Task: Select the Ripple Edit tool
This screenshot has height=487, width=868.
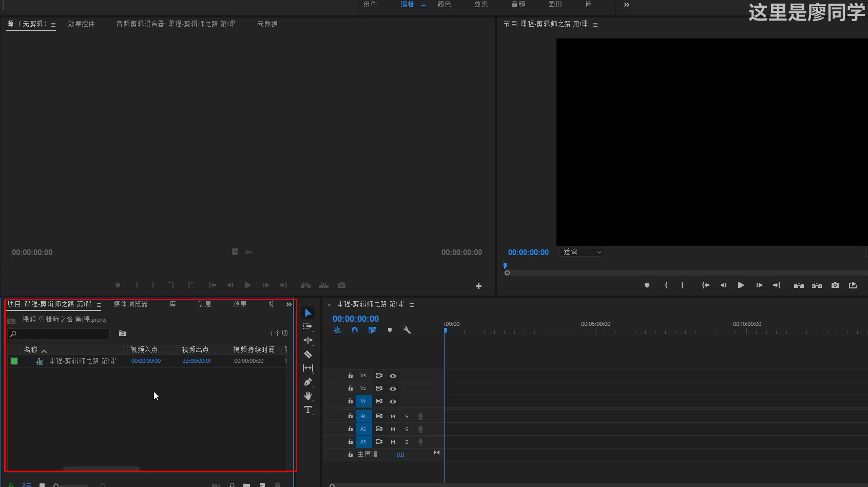Action: [308, 340]
